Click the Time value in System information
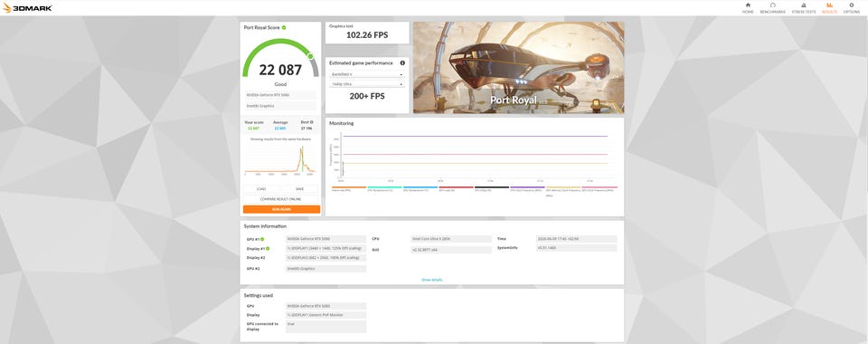The width and height of the screenshot is (868, 344). [576, 239]
